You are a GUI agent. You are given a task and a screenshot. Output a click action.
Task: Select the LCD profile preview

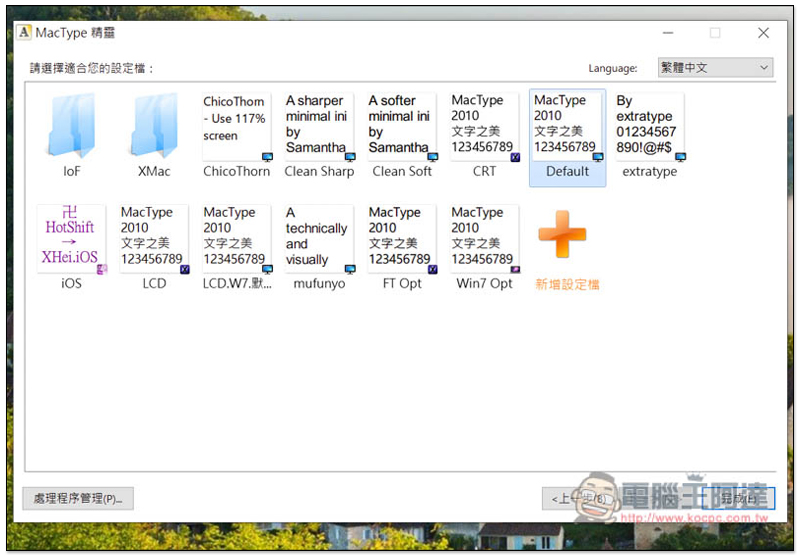(x=154, y=239)
